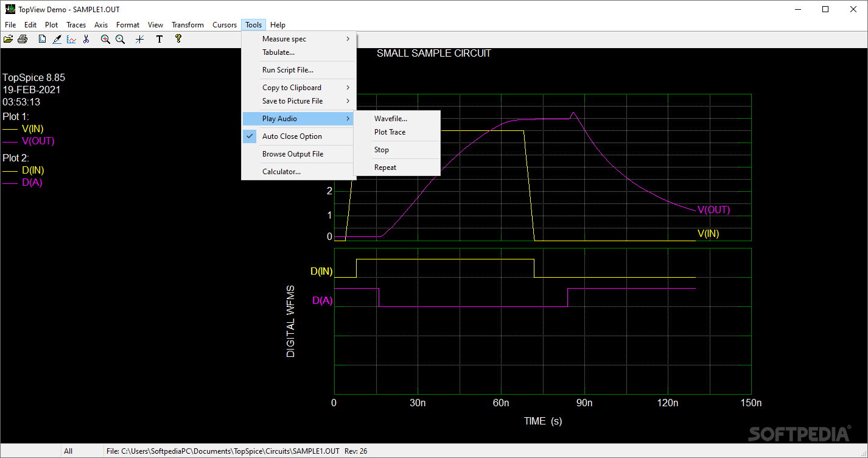Select the text label T icon
This screenshot has width=868, height=458.
(159, 39)
